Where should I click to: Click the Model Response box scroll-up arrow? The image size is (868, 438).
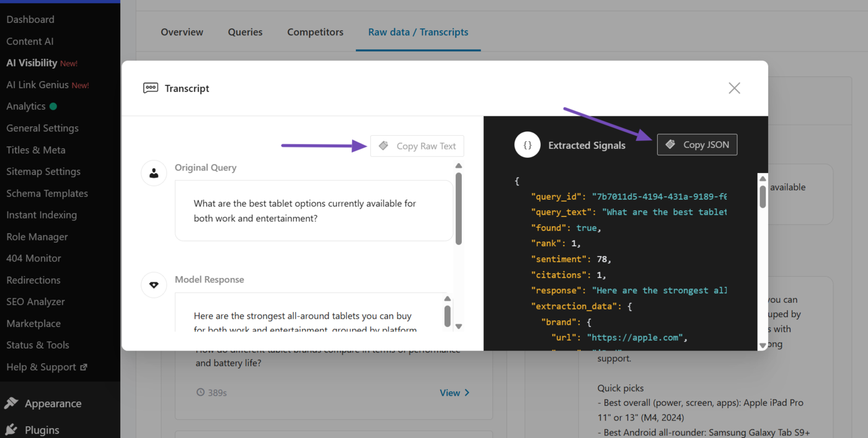(447, 298)
